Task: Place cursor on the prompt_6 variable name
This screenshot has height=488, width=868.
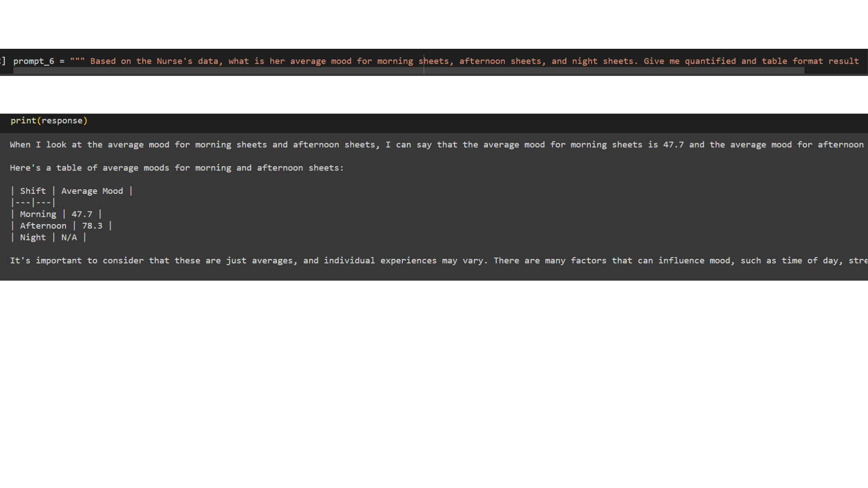Action: pyautogui.click(x=33, y=61)
